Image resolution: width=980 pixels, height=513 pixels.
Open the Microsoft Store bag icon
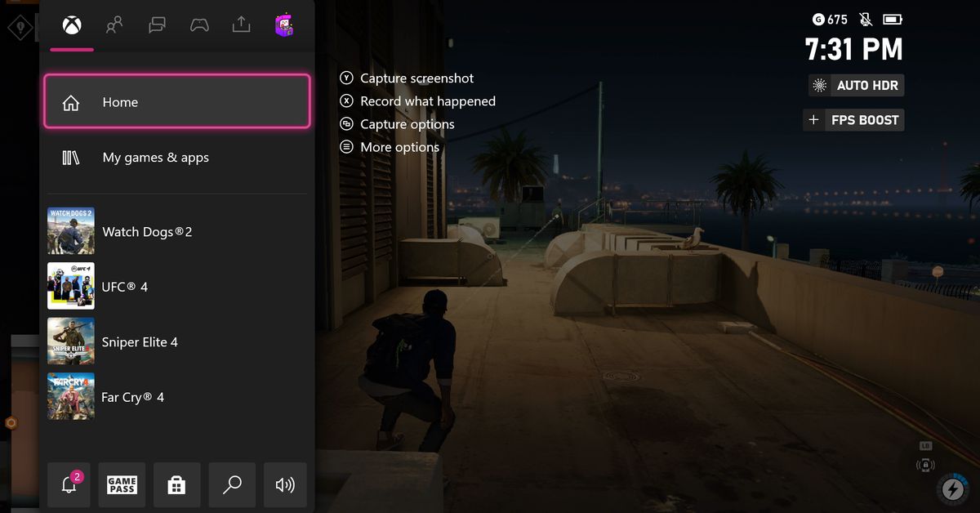coord(176,485)
